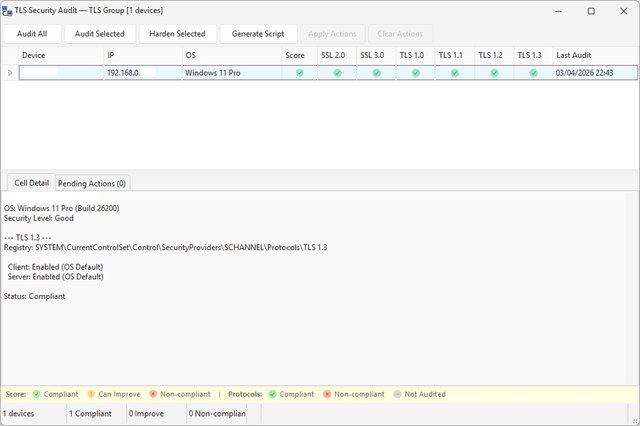Click the 03/04/2026 22:43 audit time cell
This screenshot has height=426, width=640.
coord(595,73)
